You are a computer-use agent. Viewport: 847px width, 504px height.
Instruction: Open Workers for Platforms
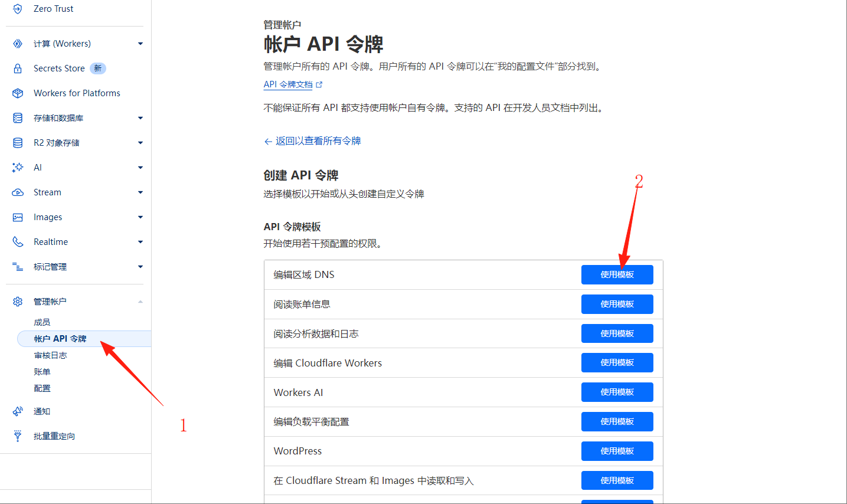click(x=77, y=93)
